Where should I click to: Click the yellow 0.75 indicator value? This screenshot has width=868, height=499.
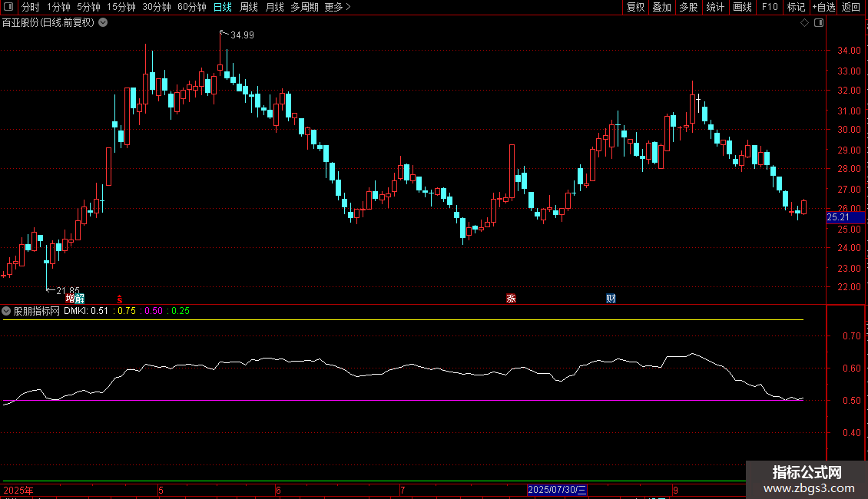(126, 311)
